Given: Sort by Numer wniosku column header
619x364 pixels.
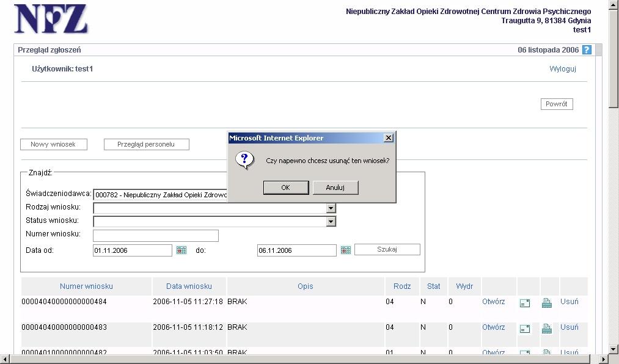Looking at the screenshot, I should (x=86, y=286).
